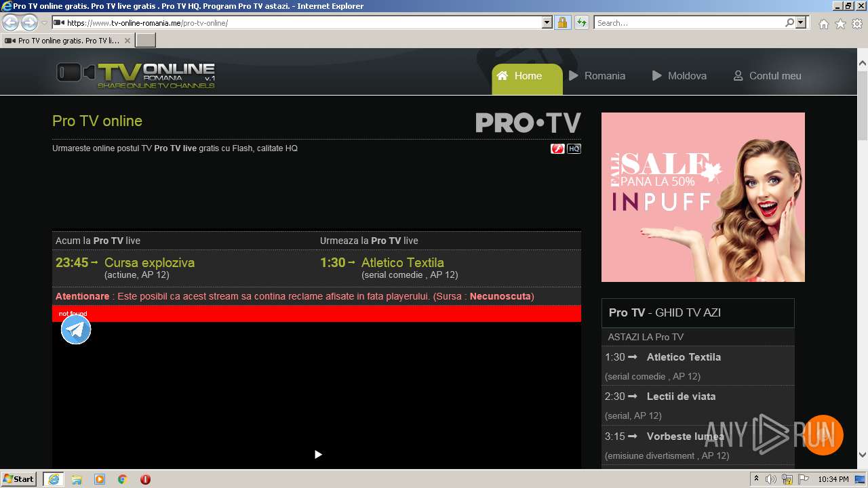Click the ASTAZI LA Pro TV label
The width and height of the screenshot is (868, 488).
646,337
